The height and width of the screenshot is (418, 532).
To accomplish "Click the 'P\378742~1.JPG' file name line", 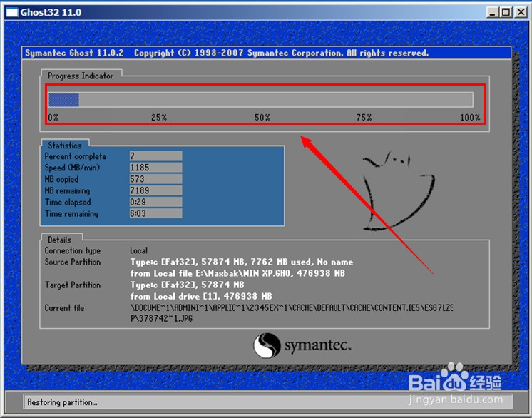I will pos(161,319).
